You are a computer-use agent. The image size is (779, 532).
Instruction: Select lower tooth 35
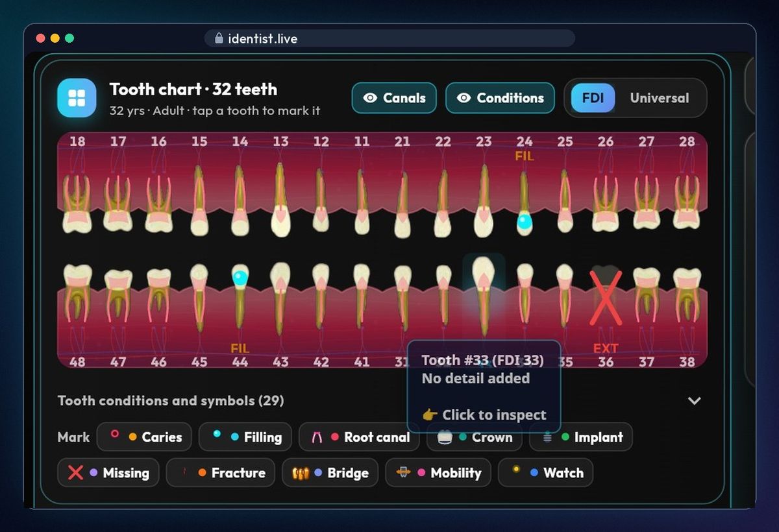[x=565, y=295]
